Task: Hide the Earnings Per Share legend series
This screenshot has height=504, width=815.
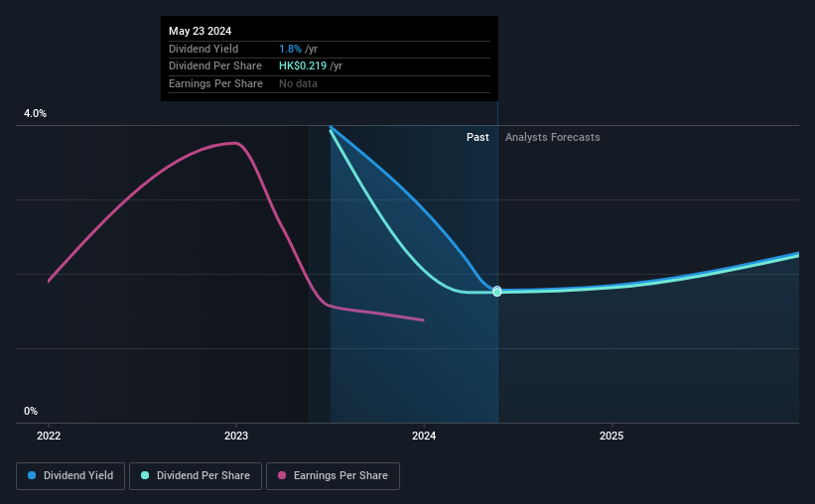Action: (333, 476)
